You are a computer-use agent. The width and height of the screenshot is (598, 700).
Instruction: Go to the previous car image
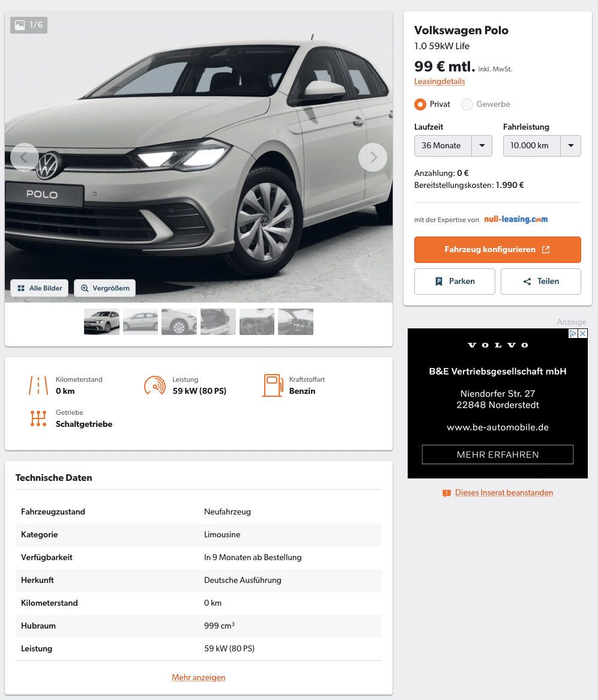coord(24,157)
